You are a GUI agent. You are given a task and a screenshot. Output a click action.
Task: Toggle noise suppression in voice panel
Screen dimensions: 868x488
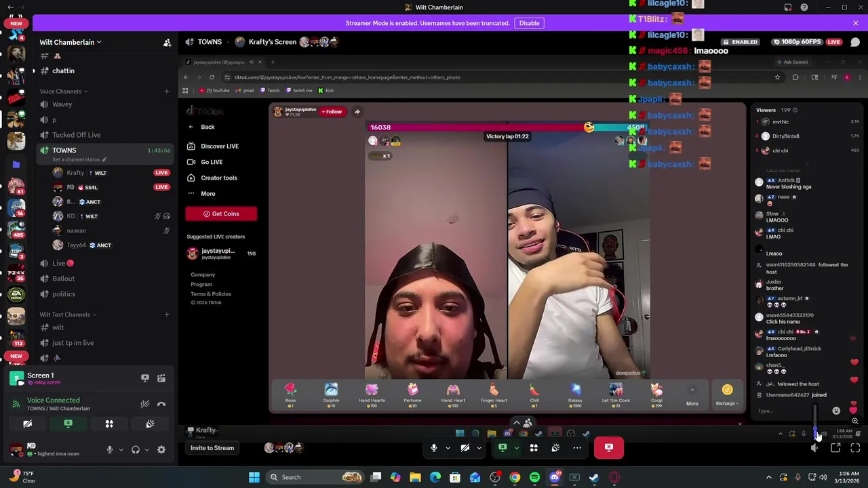point(145,404)
